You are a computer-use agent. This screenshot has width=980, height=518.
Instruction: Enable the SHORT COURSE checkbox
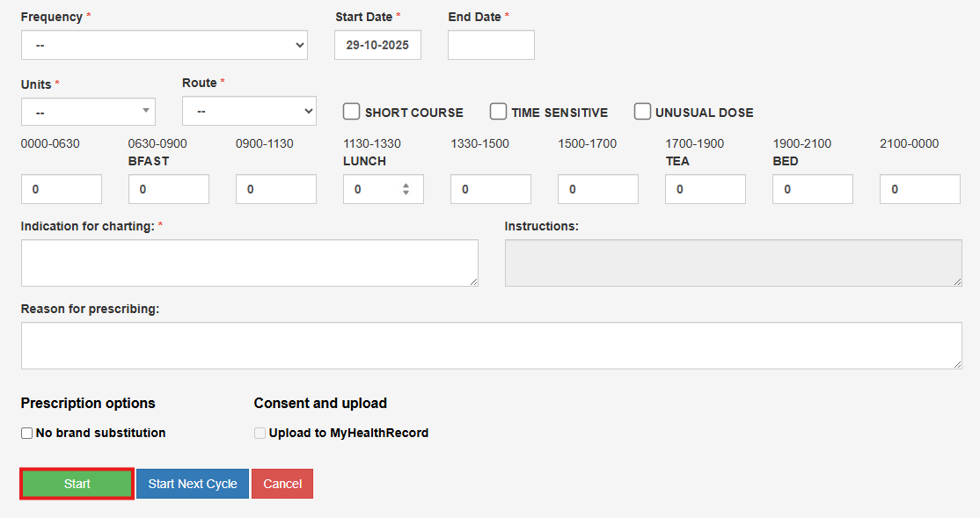pyautogui.click(x=352, y=112)
